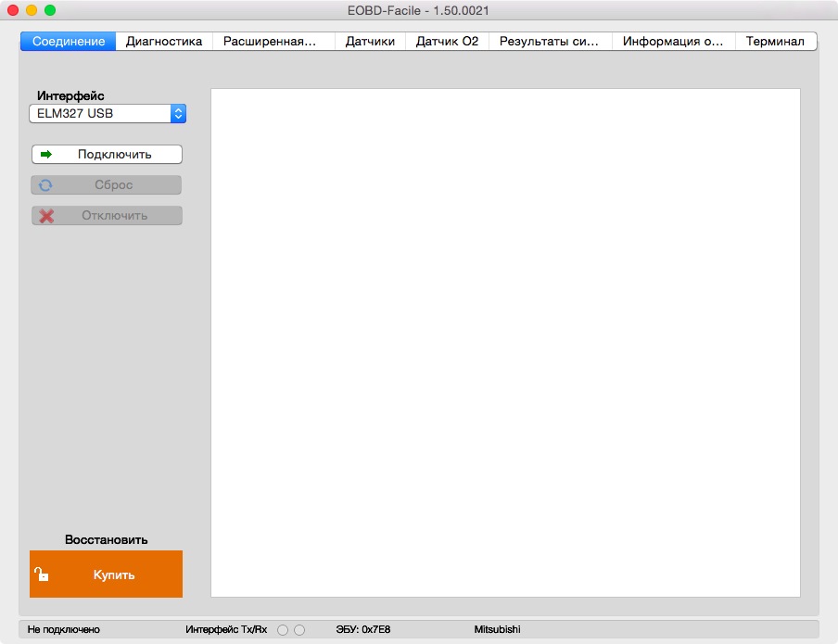Screen dimensions: 838x644
Task: Click the ЭБУ: 0x7E8 status text
Action: point(362,629)
